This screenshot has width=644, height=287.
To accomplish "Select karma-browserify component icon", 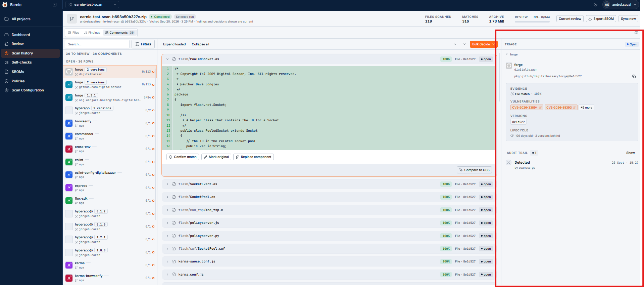I will click(x=69, y=278).
